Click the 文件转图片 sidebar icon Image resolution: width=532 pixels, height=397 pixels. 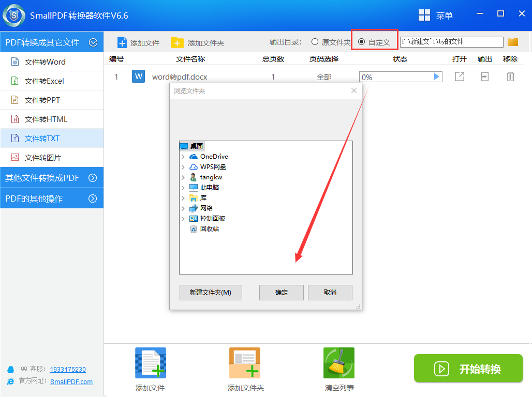[x=15, y=157]
